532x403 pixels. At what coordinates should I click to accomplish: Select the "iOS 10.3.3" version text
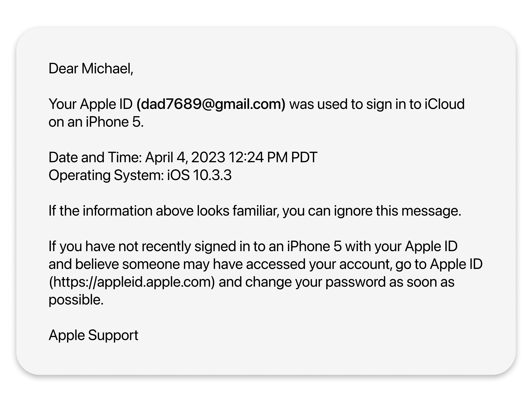199,175
